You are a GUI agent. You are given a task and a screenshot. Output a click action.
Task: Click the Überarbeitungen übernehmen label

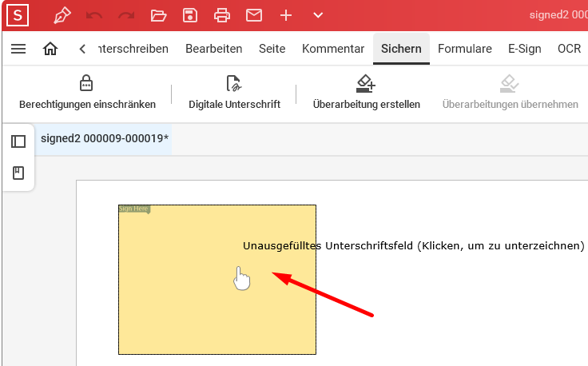[510, 104]
